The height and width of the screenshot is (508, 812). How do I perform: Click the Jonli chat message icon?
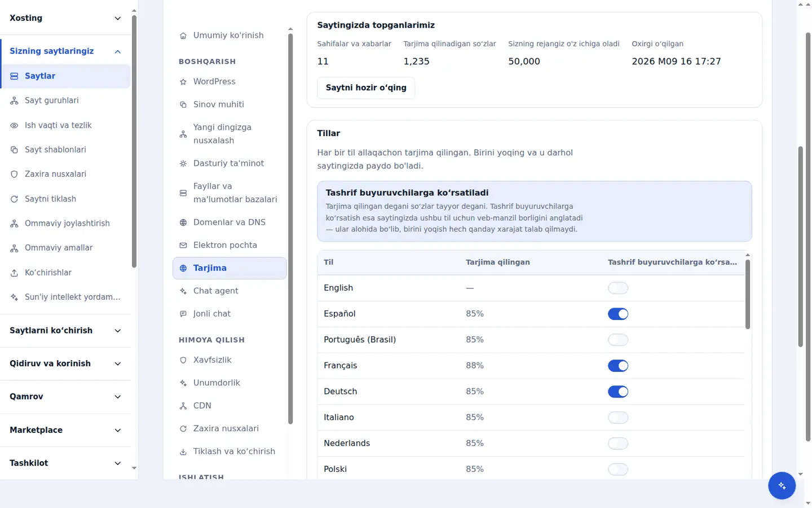tap(183, 314)
